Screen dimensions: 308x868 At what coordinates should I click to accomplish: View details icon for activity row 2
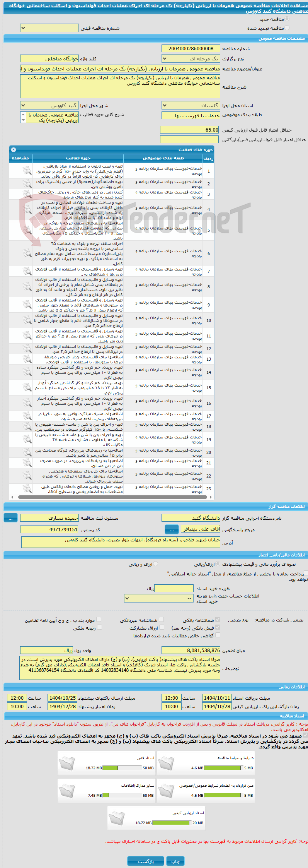pos(27,184)
